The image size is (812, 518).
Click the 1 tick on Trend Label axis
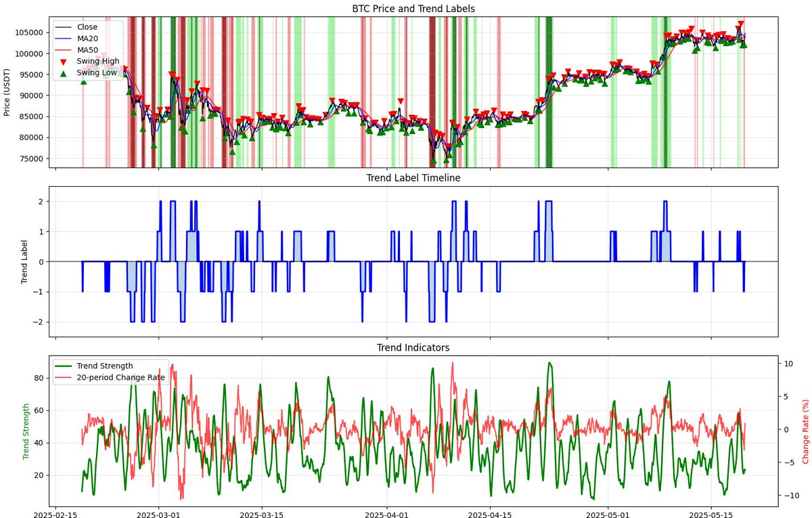pyautogui.click(x=41, y=232)
